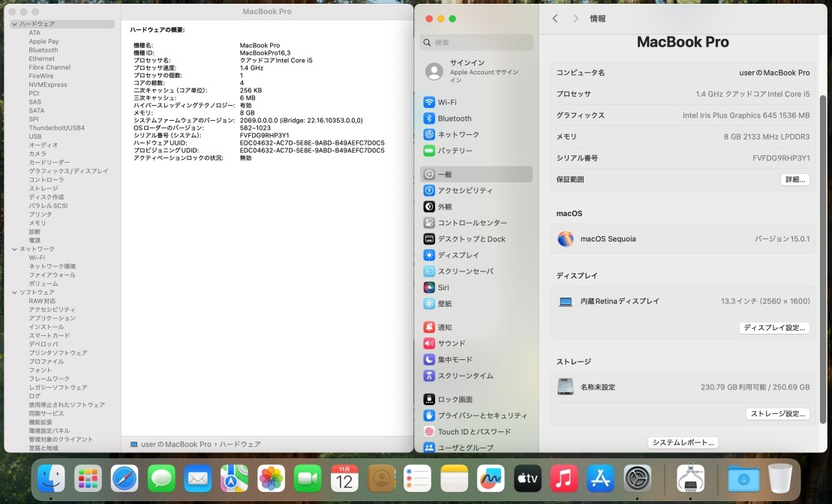This screenshot has height=504, width=832.
Task: Click the ディスプレイ設定... button
Action: pyautogui.click(x=774, y=328)
